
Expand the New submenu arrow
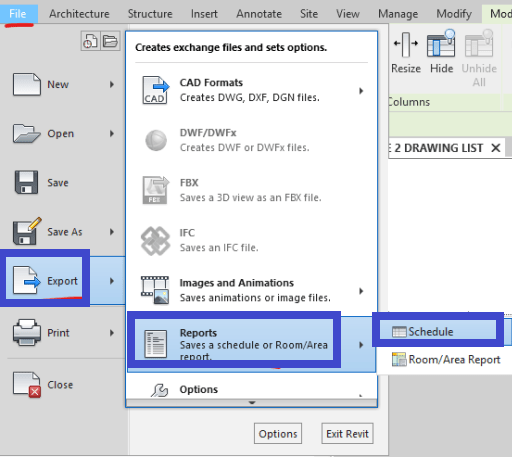(x=112, y=84)
